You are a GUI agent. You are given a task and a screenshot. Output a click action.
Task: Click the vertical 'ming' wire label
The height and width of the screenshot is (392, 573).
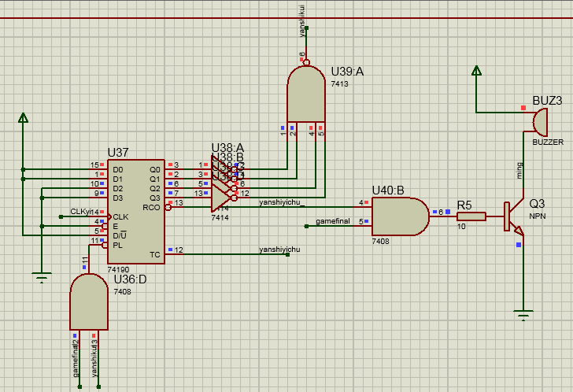pyautogui.click(x=519, y=171)
